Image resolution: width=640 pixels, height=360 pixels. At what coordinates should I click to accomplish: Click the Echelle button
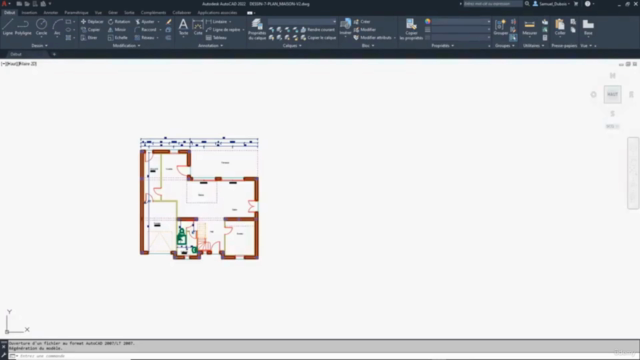point(118,38)
